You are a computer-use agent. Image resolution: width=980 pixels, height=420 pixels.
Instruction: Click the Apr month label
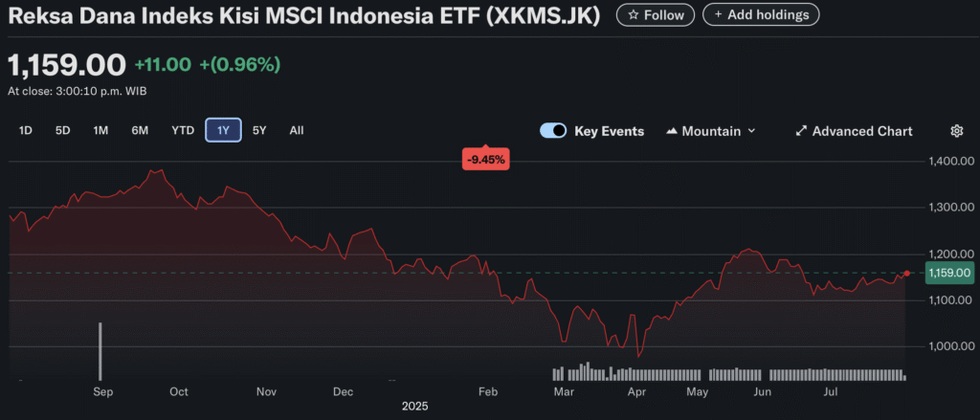636,392
